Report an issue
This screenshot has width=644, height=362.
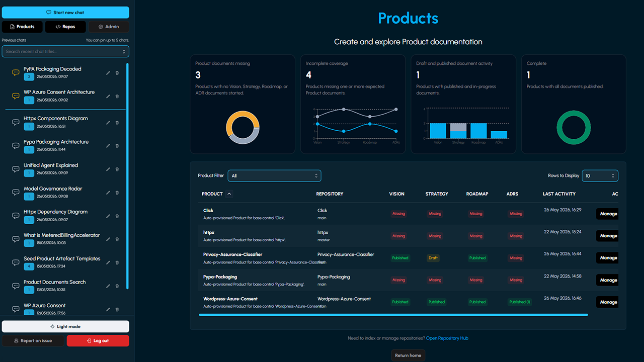(33, 341)
